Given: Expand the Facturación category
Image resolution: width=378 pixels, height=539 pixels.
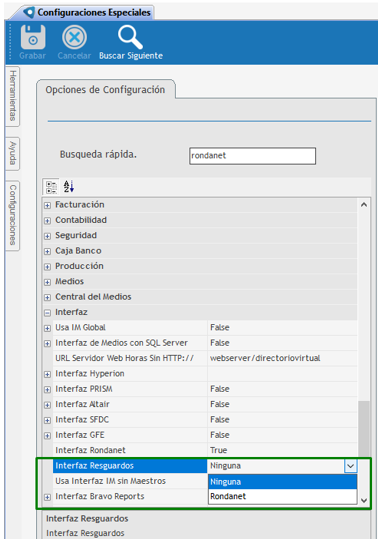Looking at the screenshot, I should [47, 206].
